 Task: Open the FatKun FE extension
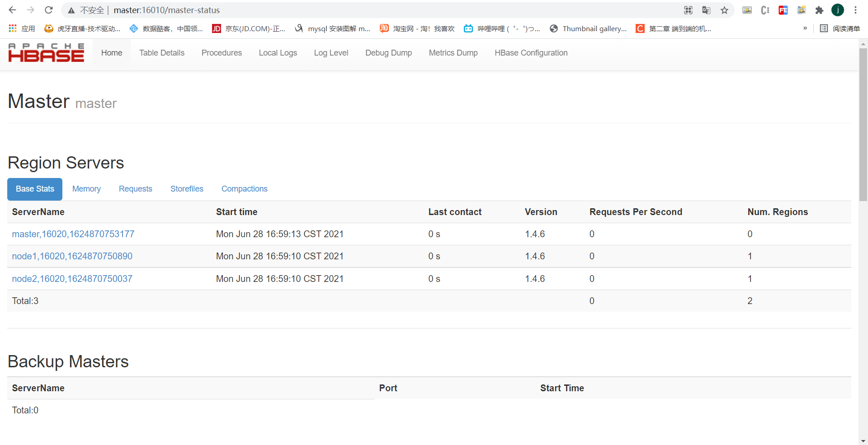click(783, 10)
